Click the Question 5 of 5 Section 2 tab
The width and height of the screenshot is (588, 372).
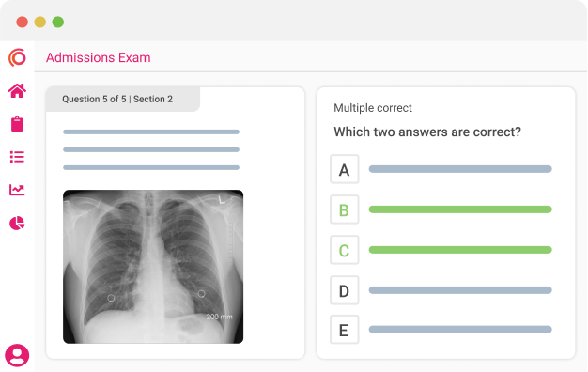pos(123,100)
